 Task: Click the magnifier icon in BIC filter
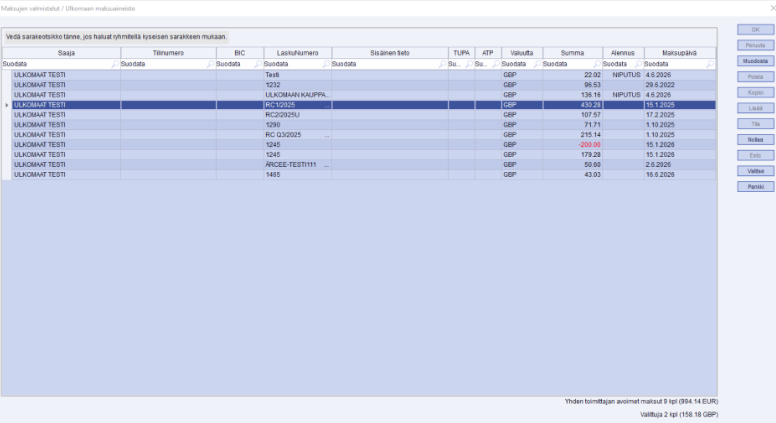coord(258,64)
